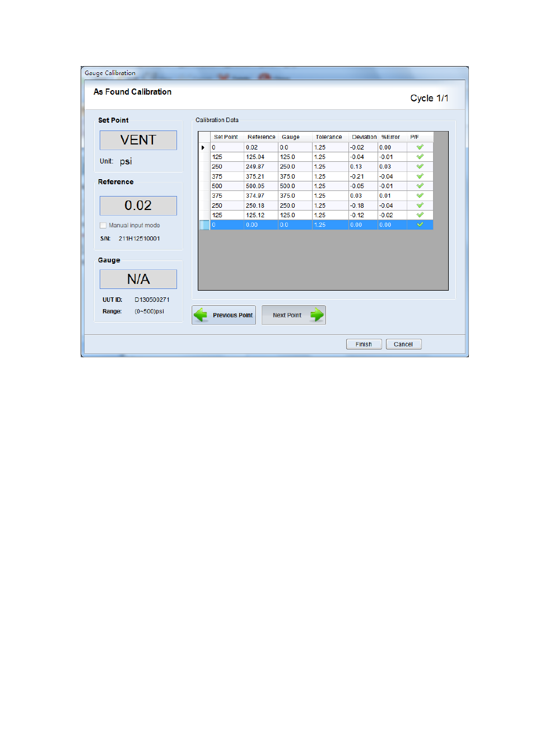
Task: Click the P/F column header
Action: point(420,137)
